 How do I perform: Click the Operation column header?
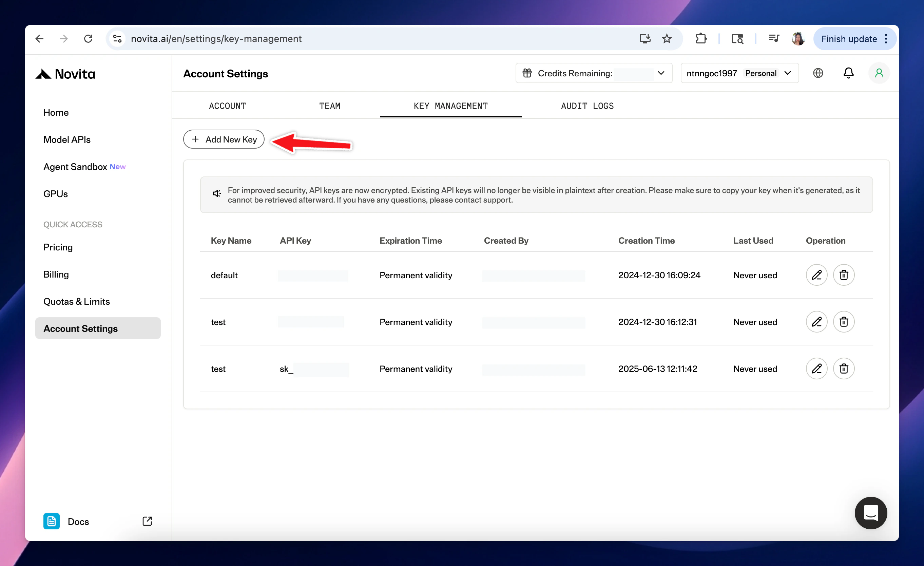pos(825,241)
